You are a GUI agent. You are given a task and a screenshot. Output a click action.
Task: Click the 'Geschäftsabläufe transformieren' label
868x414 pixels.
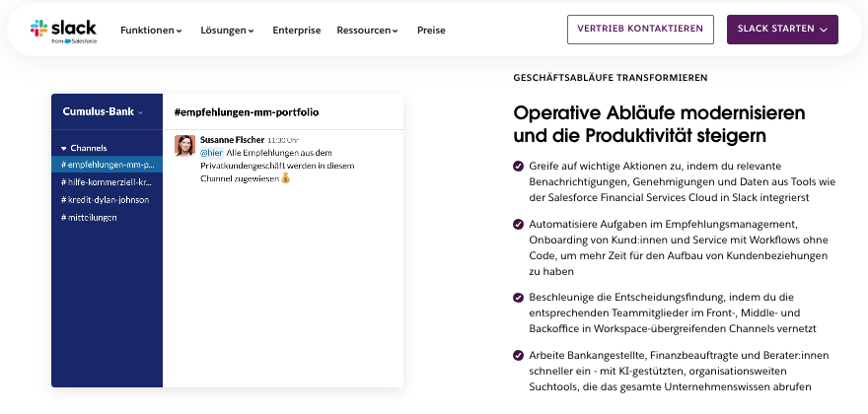[x=611, y=78]
